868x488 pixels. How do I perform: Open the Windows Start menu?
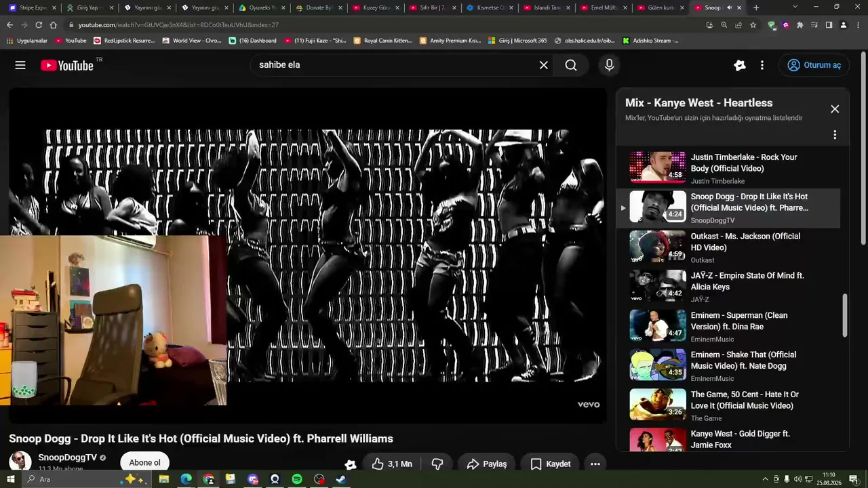(9, 479)
